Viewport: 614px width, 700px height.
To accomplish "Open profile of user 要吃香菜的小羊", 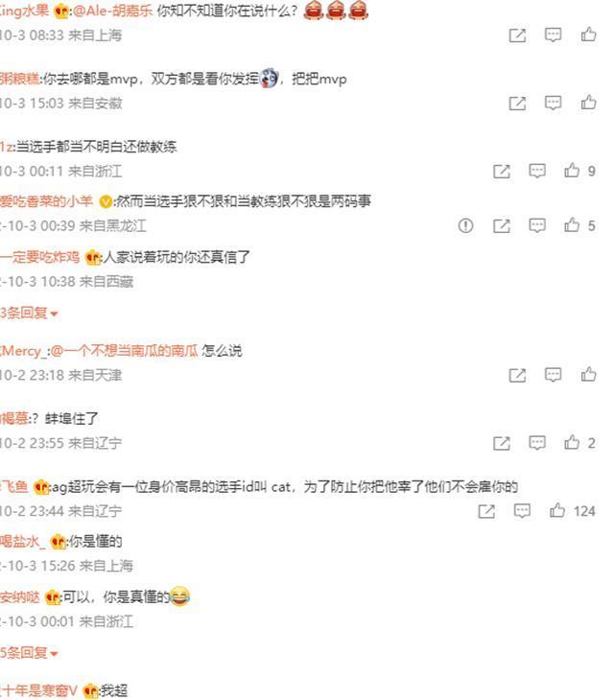I will click(x=46, y=201).
